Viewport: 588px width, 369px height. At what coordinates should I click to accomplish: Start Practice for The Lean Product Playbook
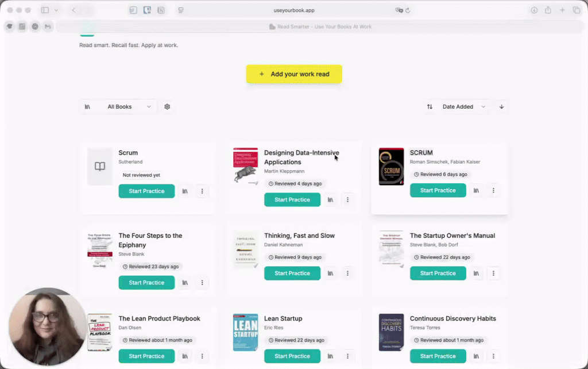146,356
